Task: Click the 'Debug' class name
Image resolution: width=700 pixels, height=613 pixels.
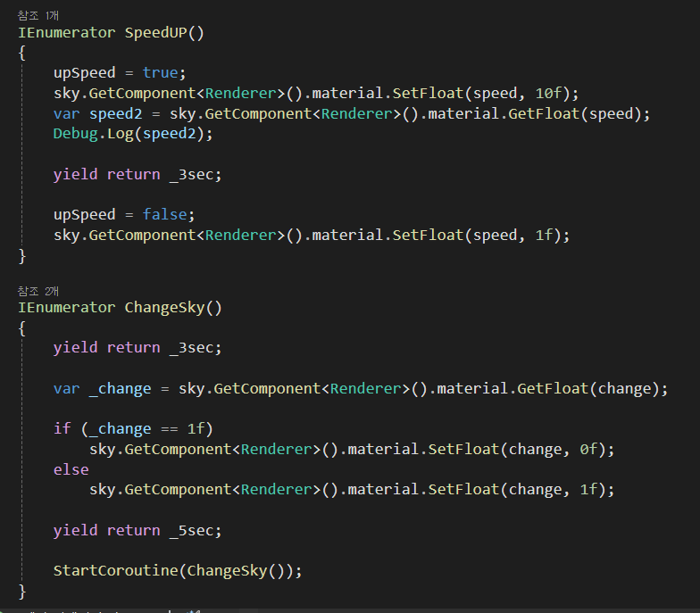Action: [75, 134]
